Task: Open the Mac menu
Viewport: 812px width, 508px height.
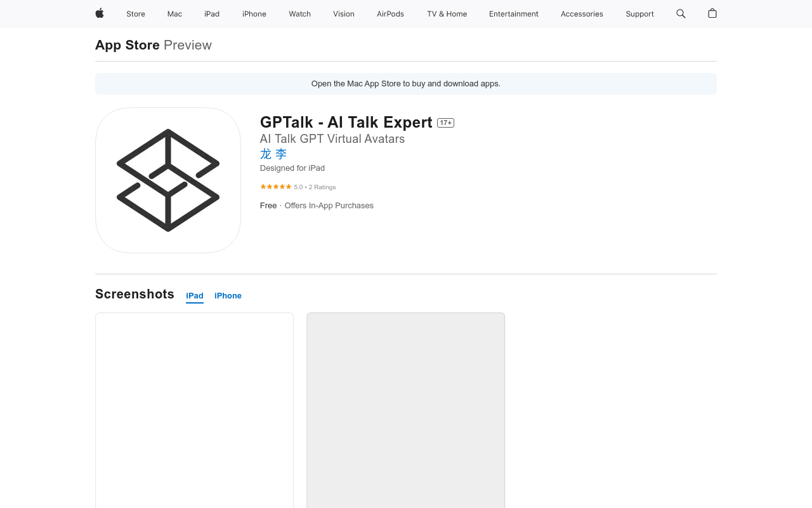Action: click(x=174, y=14)
